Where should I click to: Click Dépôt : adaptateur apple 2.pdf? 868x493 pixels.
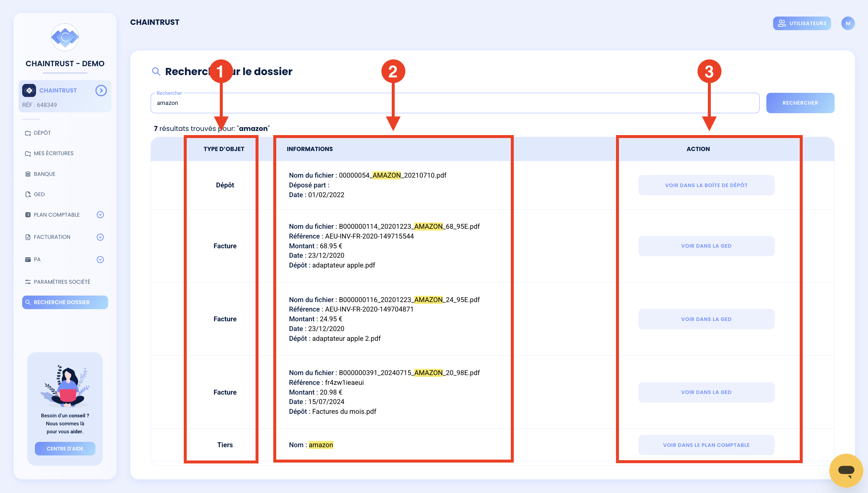coord(335,339)
